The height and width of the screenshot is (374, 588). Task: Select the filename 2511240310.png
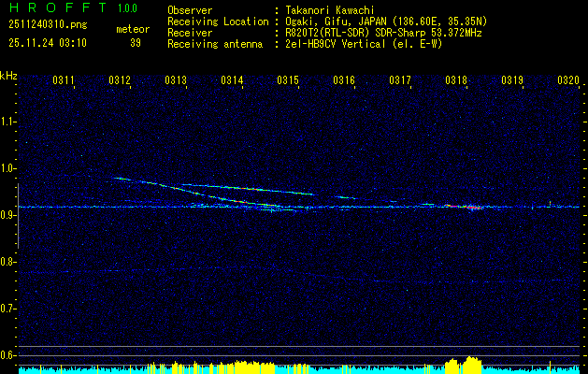[x=48, y=25]
